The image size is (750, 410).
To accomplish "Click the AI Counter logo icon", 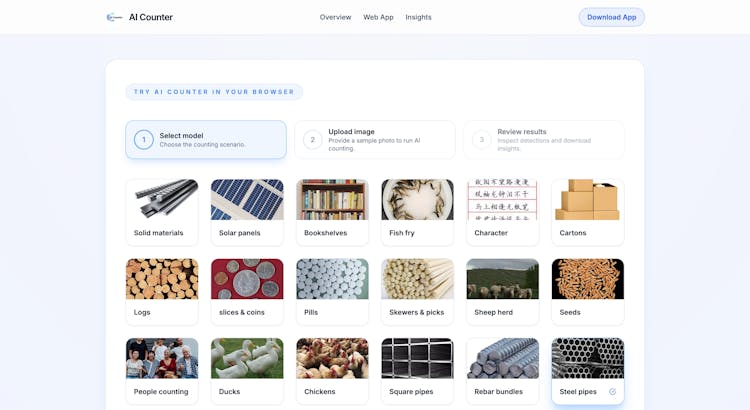I will pyautogui.click(x=114, y=17).
